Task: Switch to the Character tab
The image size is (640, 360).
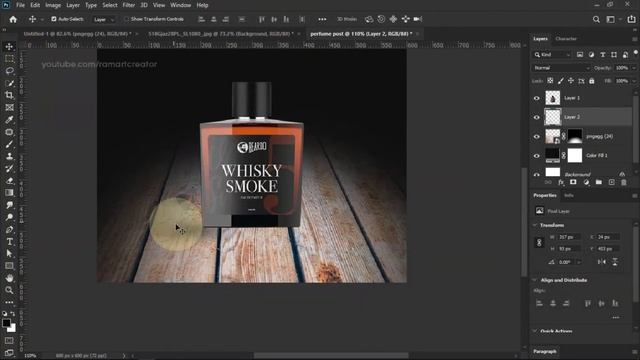Action: tap(566, 39)
